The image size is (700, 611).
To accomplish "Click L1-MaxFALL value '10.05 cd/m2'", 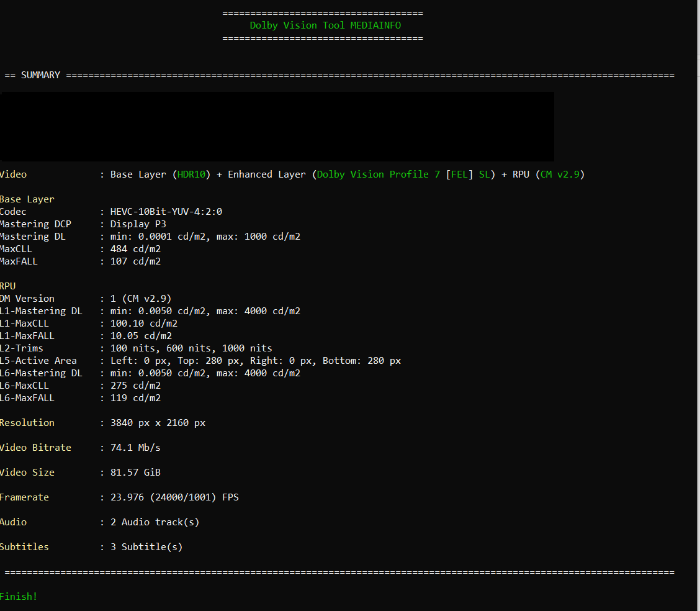I will pyautogui.click(x=141, y=336).
